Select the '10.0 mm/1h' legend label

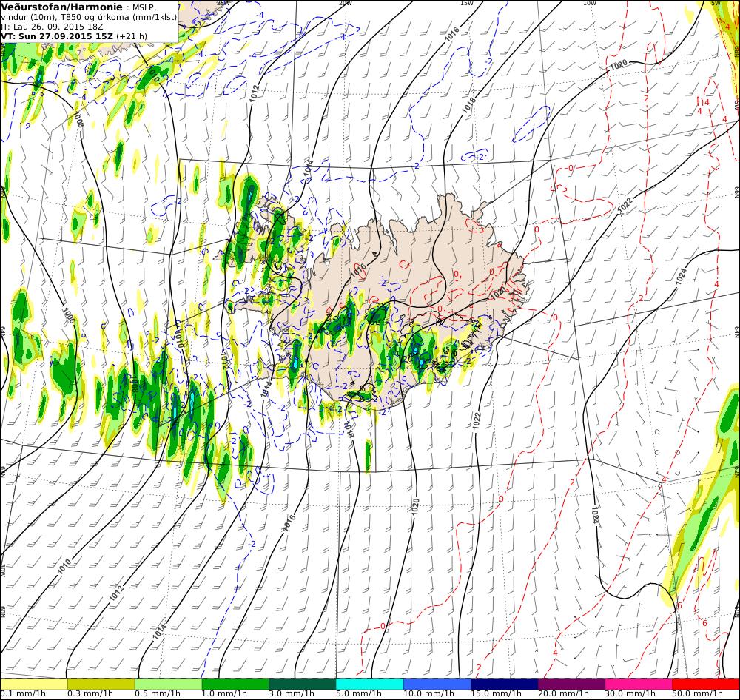[x=428, y=694]
